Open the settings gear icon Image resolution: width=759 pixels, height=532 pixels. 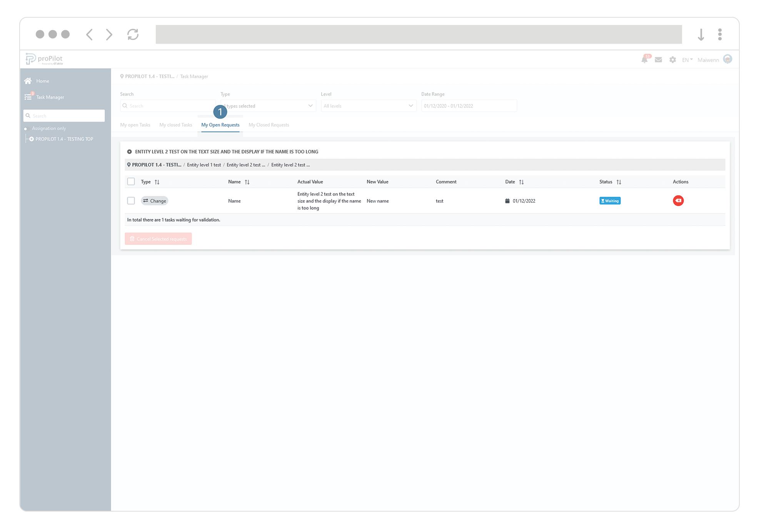coord(672,60)
